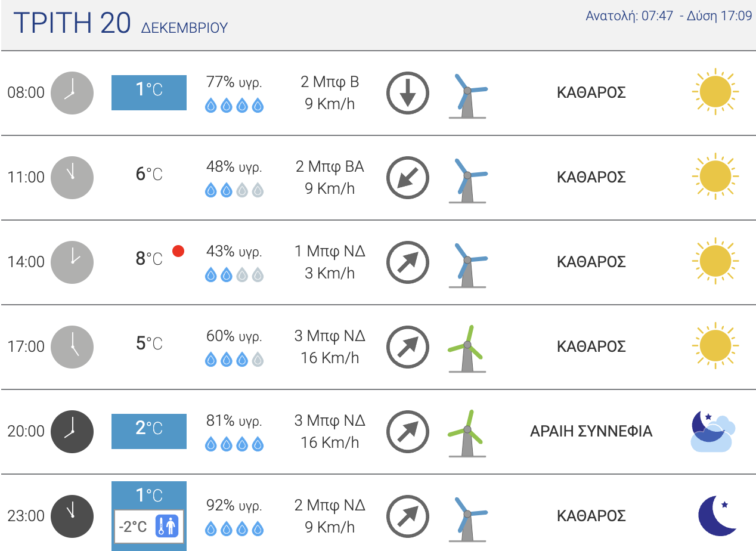Click the dark clock icon at 20:00
Screen dimensions: 756x551
(72, 431)
